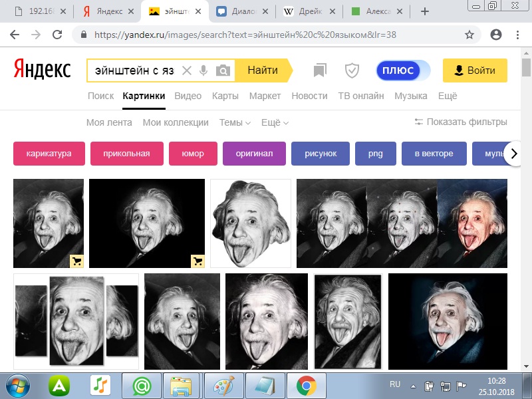This screenshot has width=532, height=399.
Task: Open Показать фильтры panel
Action: 461,122
